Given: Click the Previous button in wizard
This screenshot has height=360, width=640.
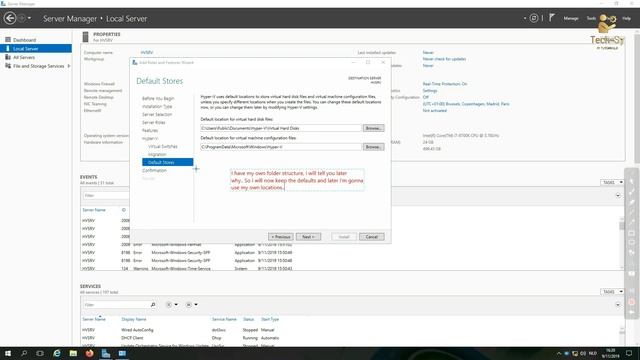Looking at the screenshot, I should (280, 237).
